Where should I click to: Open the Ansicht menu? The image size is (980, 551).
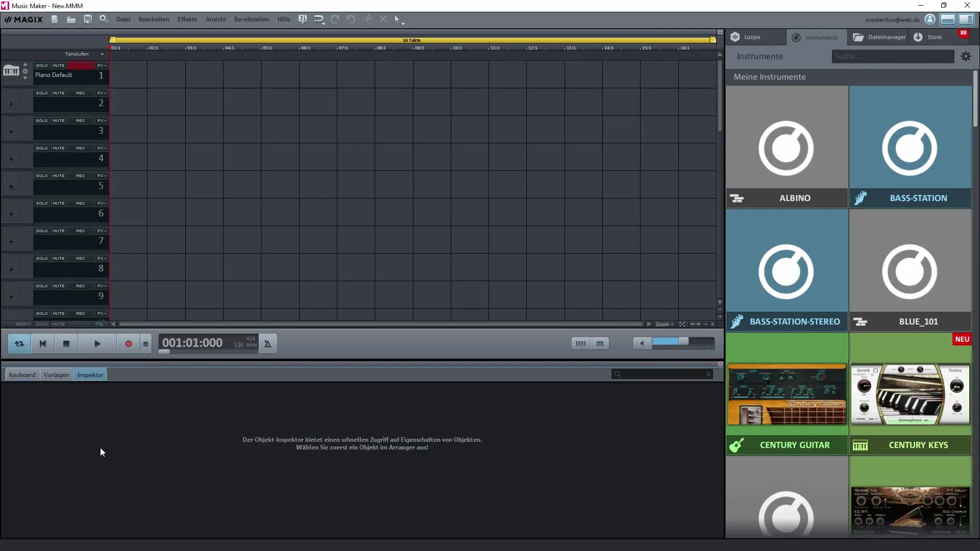click(x=216, y=19)
